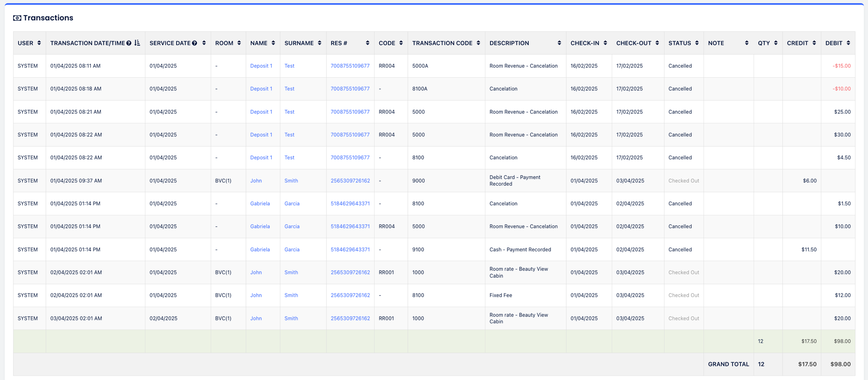Sort by Status column arrows

click(697, 43)
